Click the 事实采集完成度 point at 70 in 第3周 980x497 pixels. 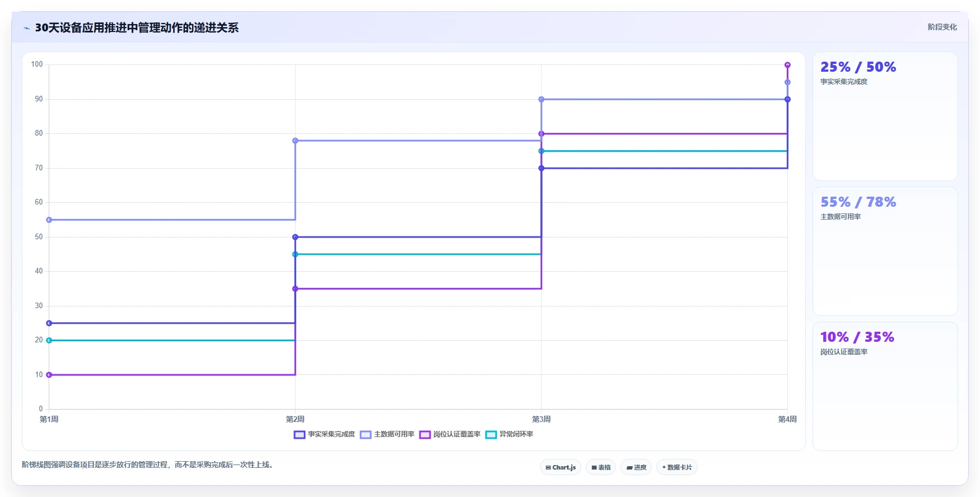[x=541, y=168]
